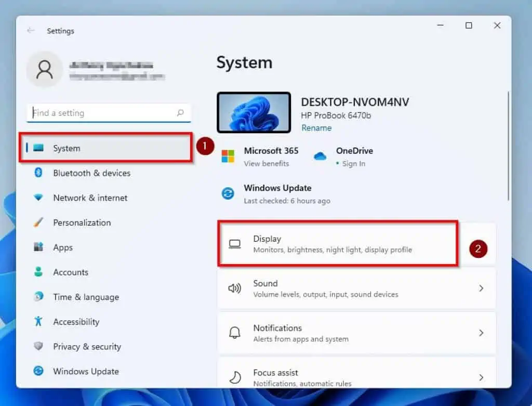Open Time & language settings
This screenshot has height=406, width=532.
86,297
